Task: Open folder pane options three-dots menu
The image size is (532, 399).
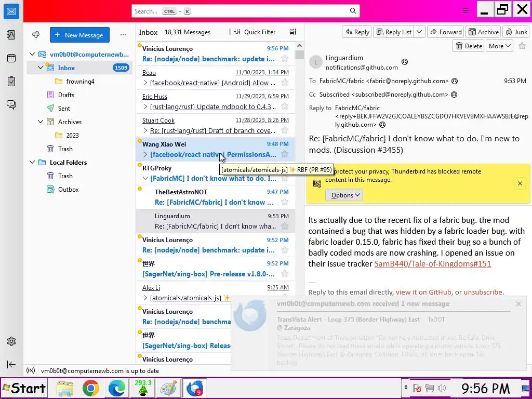Action: [x=123, y=35]
